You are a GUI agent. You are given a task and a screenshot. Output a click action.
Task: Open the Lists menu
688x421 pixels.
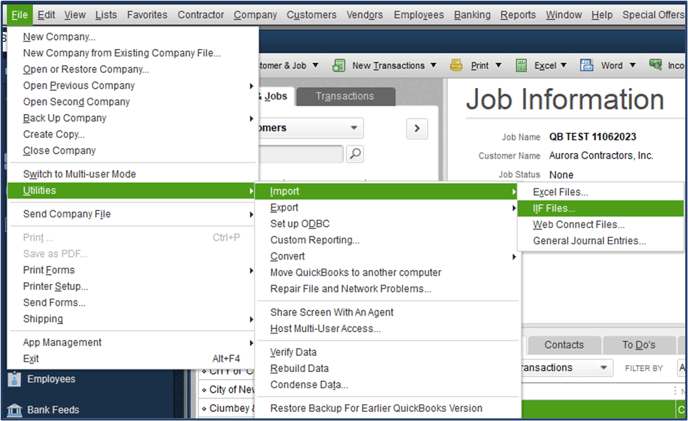[x=106, y=15]
